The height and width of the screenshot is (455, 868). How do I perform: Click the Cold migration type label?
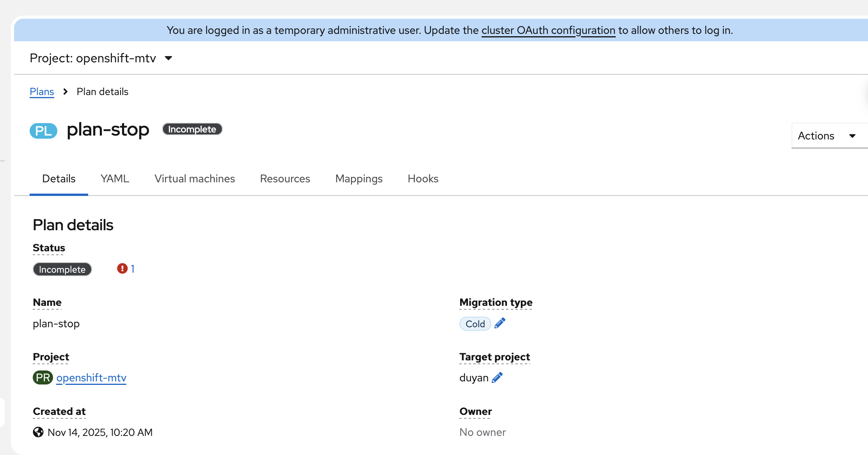[475, 324]
